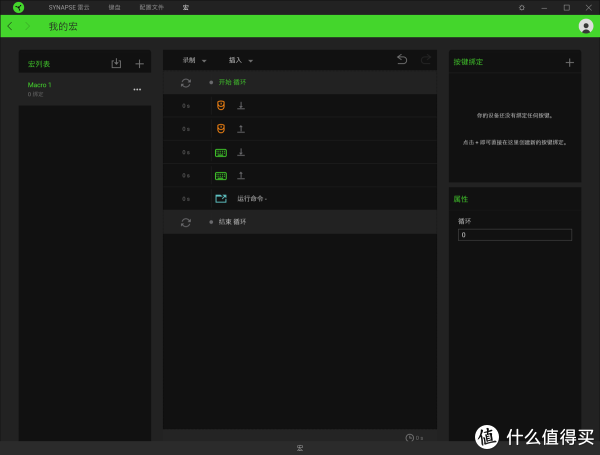This screenshot has width=600, height=455.
Task: Select the first green keyboard key-down event icon
Action: click(221, 152)
